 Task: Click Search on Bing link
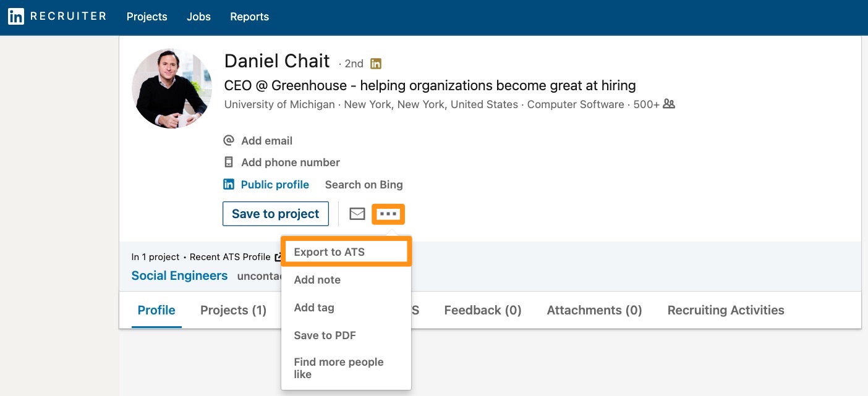pyautogui.click(x=364, y=185)
